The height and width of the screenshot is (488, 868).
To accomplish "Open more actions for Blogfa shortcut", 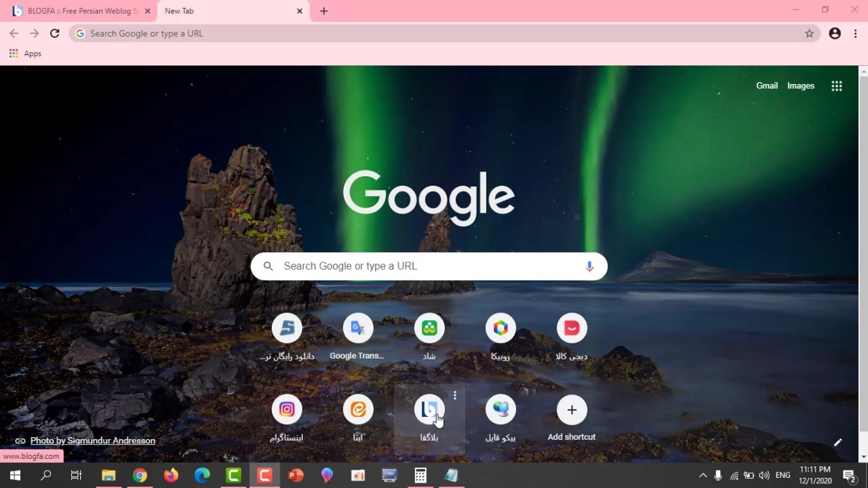I will coord(455,395).
